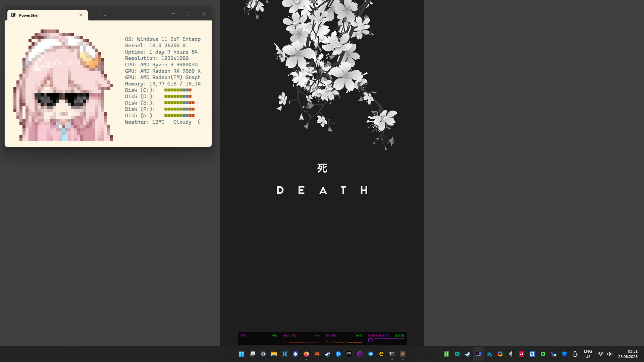Open the purple ring app on taskbar

coord(360,354)
